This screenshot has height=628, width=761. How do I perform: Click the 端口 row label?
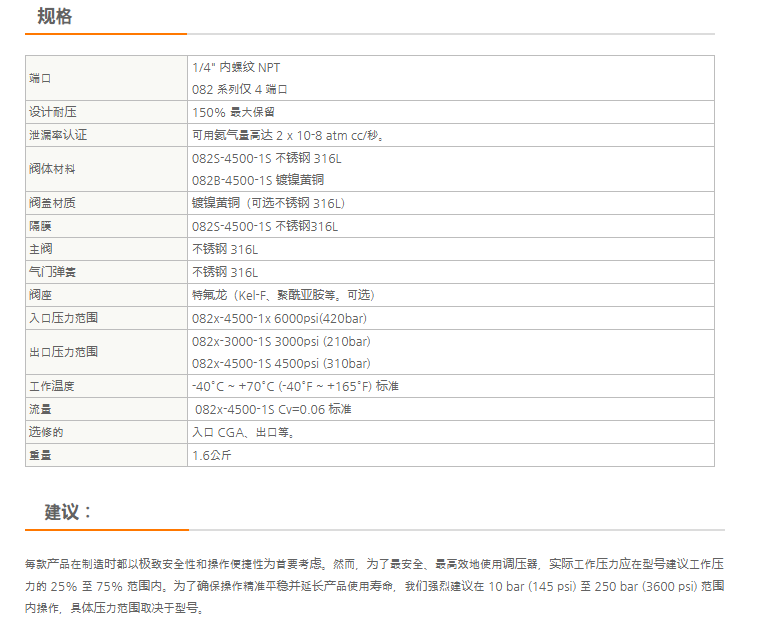click(x=40, y=78)
